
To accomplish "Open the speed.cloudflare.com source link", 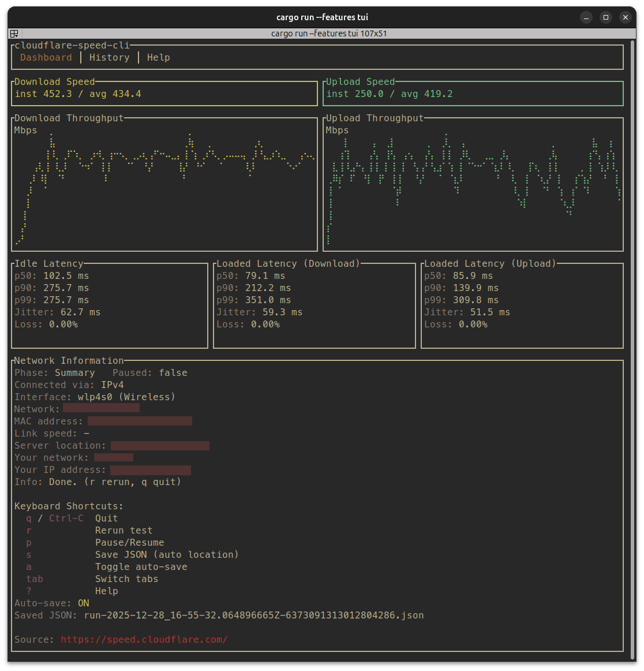I will 144,639.
